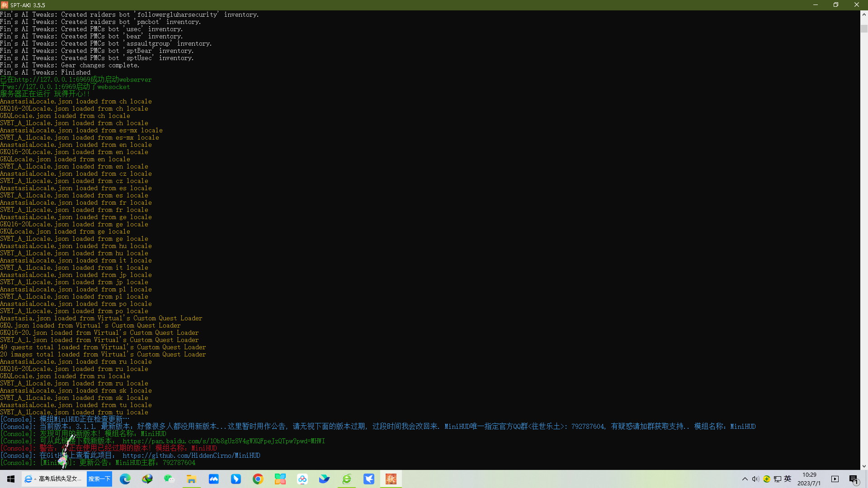Select the SPT-AKI server taskbar icon
The width and height of the screenshot is (868, 488).
coord(391,479)
